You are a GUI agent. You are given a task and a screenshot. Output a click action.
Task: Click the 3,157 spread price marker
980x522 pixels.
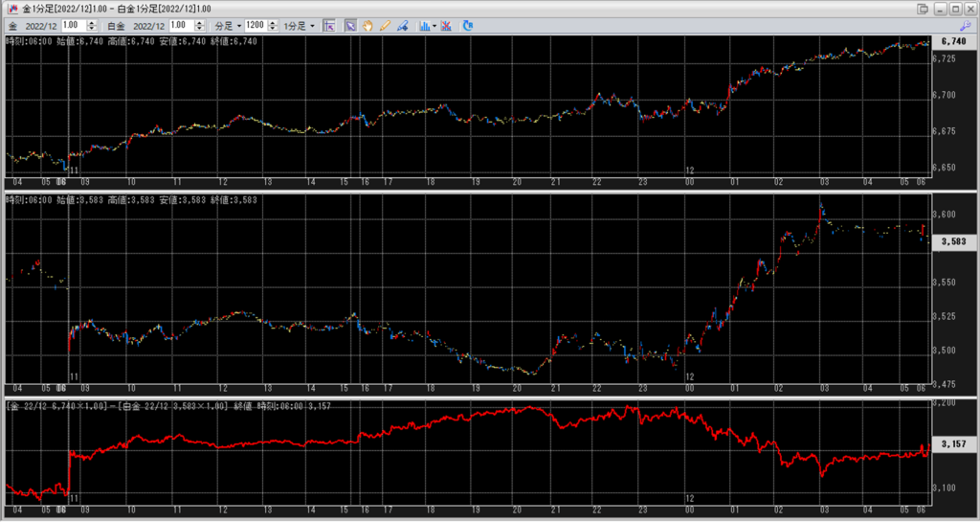coord(956,444)
